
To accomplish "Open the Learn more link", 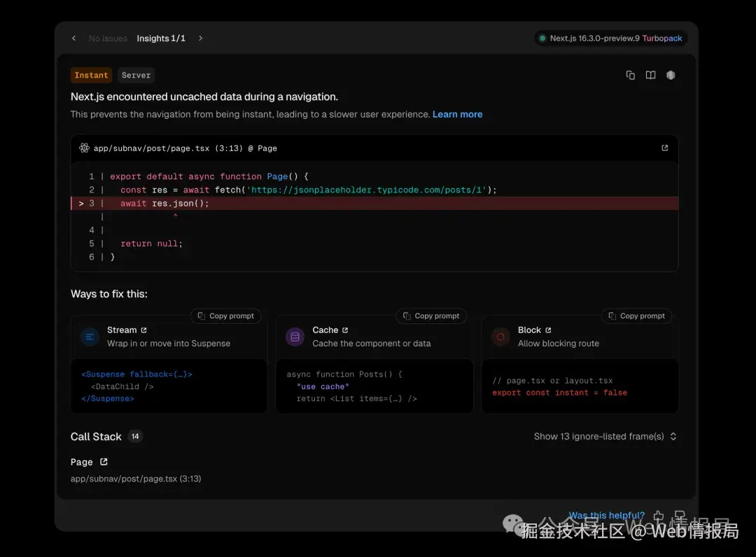I will pos(457,114).
